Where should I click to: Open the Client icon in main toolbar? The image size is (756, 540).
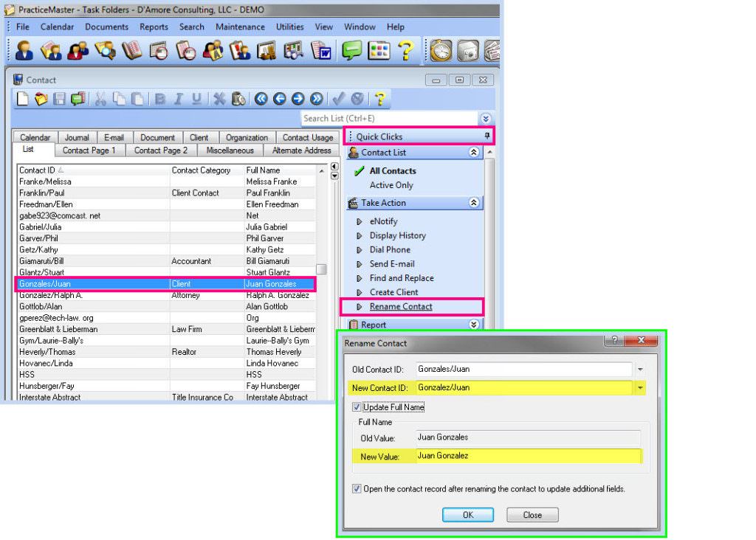click(24, 50)
